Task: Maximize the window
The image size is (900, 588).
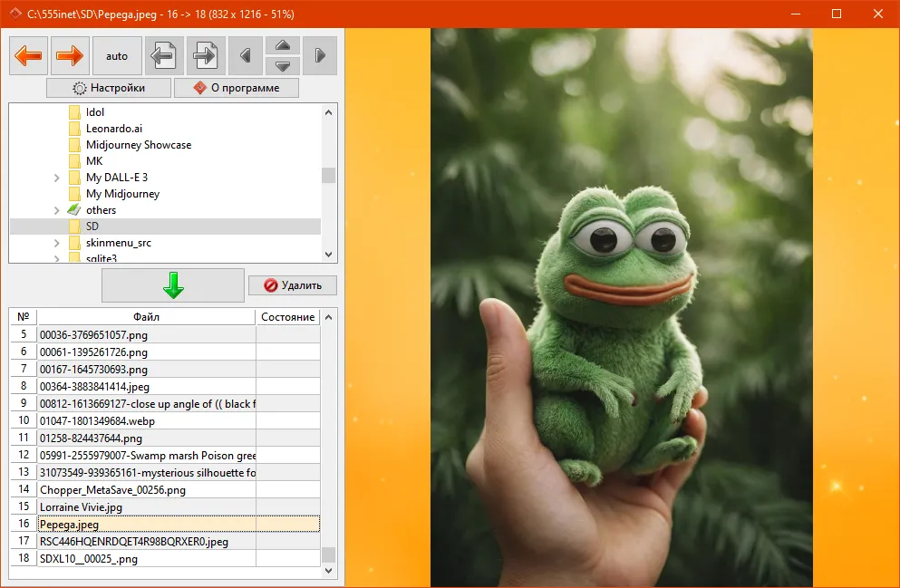Action: coord(837,14)
